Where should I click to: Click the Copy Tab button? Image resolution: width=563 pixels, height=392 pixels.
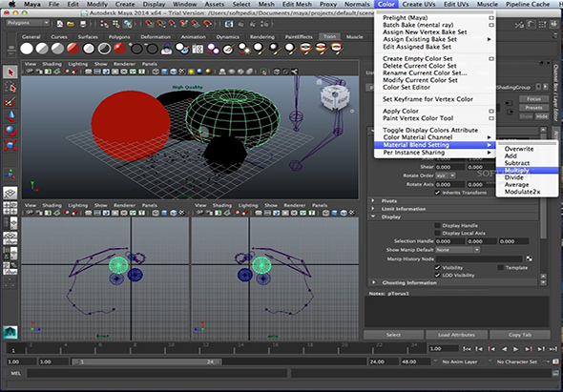coord(519,335)
